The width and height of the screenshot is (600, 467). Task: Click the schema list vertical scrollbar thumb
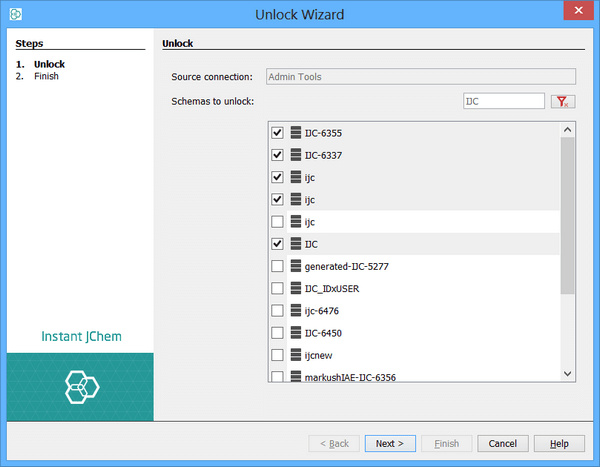click(x=567, y=215)
